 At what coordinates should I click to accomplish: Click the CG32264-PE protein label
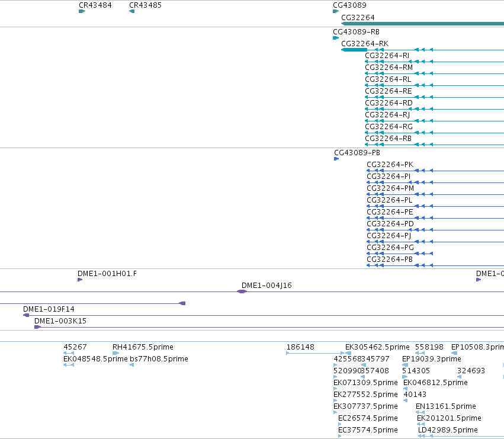[x=390, y=212]
